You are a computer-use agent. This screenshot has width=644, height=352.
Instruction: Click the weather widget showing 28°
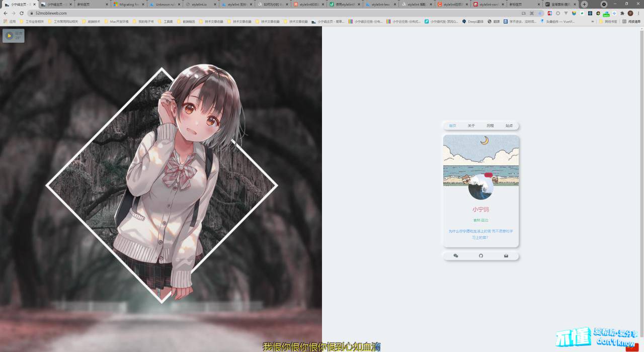pos(14,36)
